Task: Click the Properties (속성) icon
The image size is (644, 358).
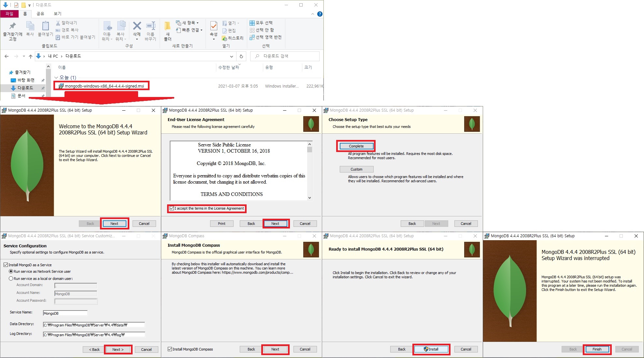Action: tap(214, 26)
